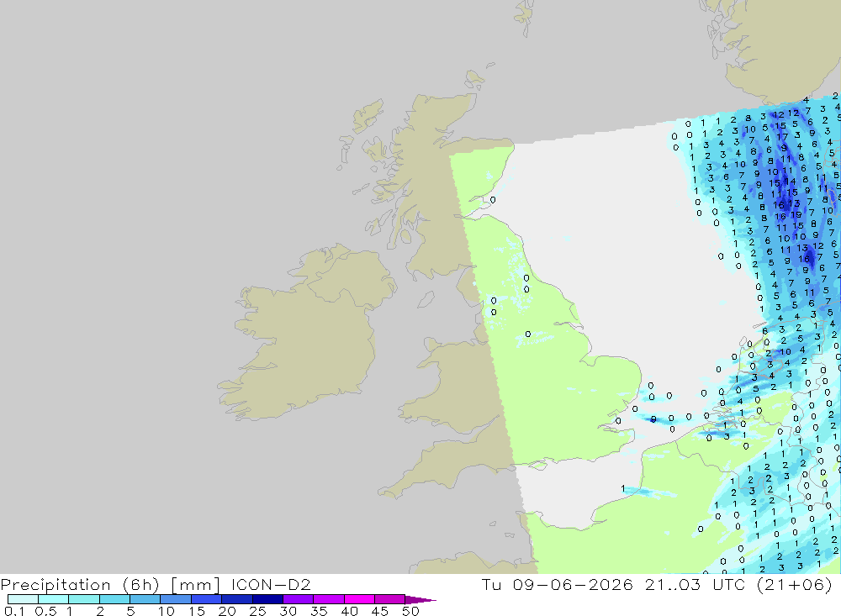Viewport: 841px width, 616px height.
Task: Select the 5–10 mm legend swatch
Action: [x=145, y=599]
